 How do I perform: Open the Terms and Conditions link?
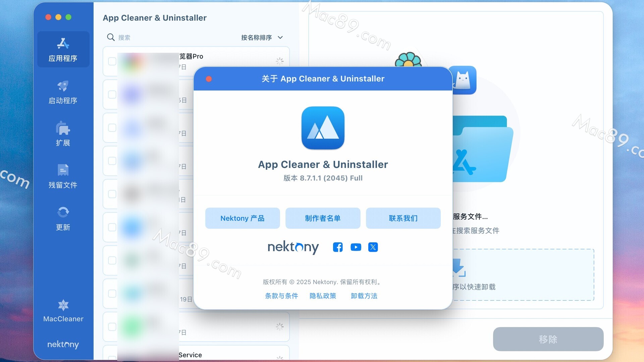tap(281, 296)
